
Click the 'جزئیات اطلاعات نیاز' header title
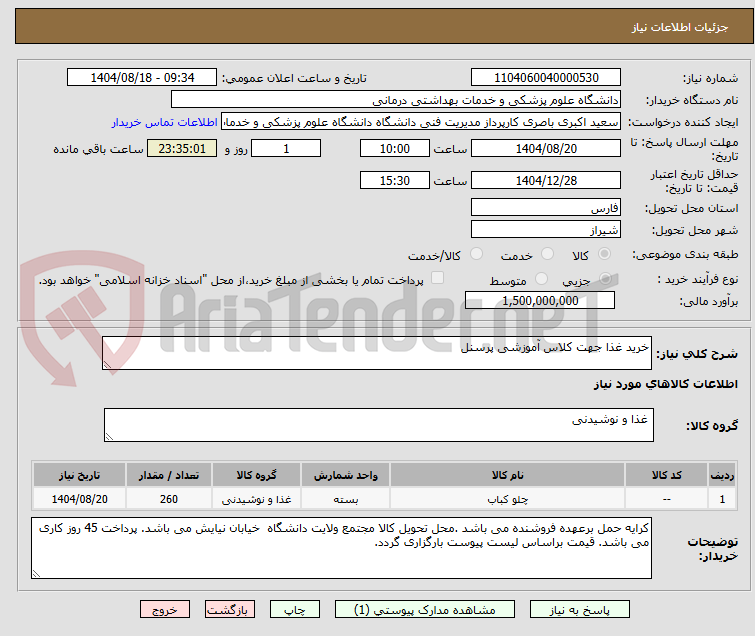coord(679,27)
